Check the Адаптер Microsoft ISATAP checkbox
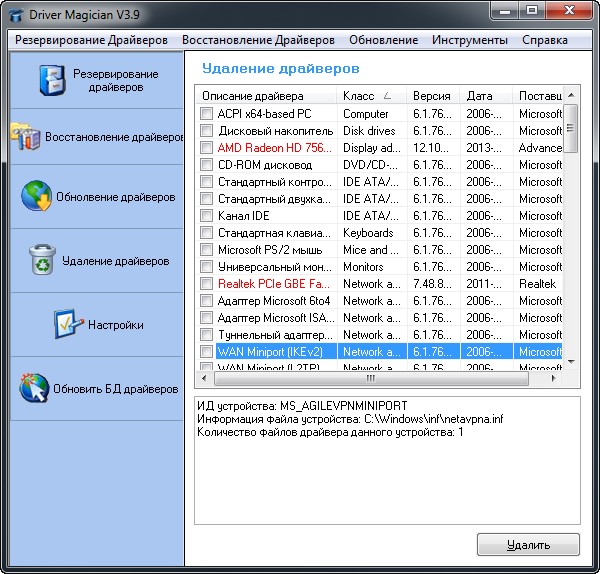600x574 pixels. pos(206,318)
